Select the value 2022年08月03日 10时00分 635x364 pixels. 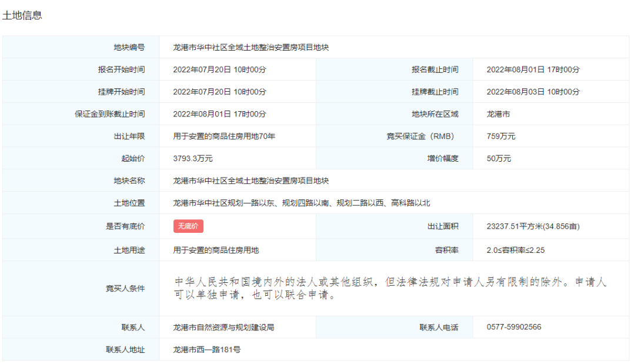point(533,92)
